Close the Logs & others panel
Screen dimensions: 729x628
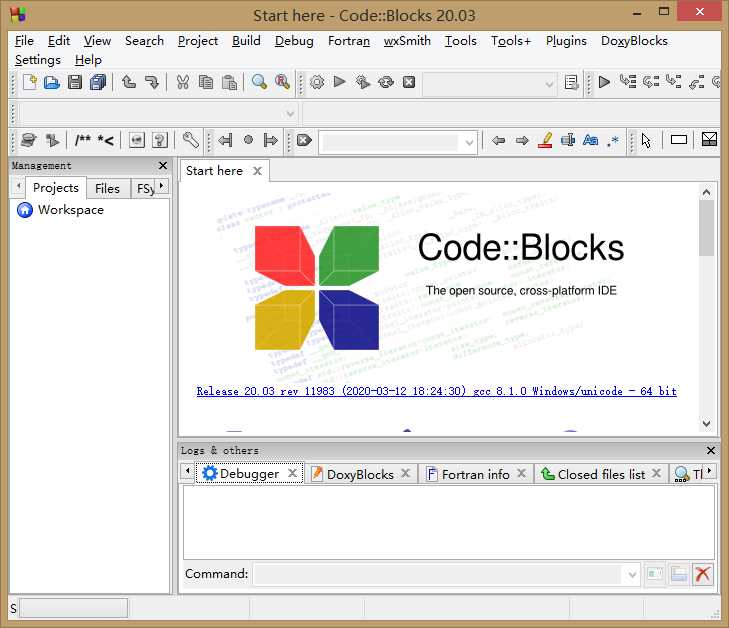pyautogui.click(x=710, y=450)
